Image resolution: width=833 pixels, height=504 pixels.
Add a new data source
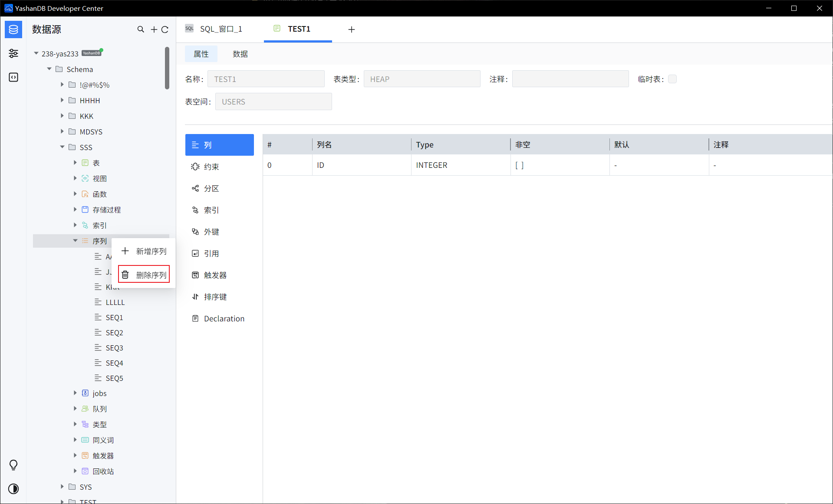pos(154,29)
